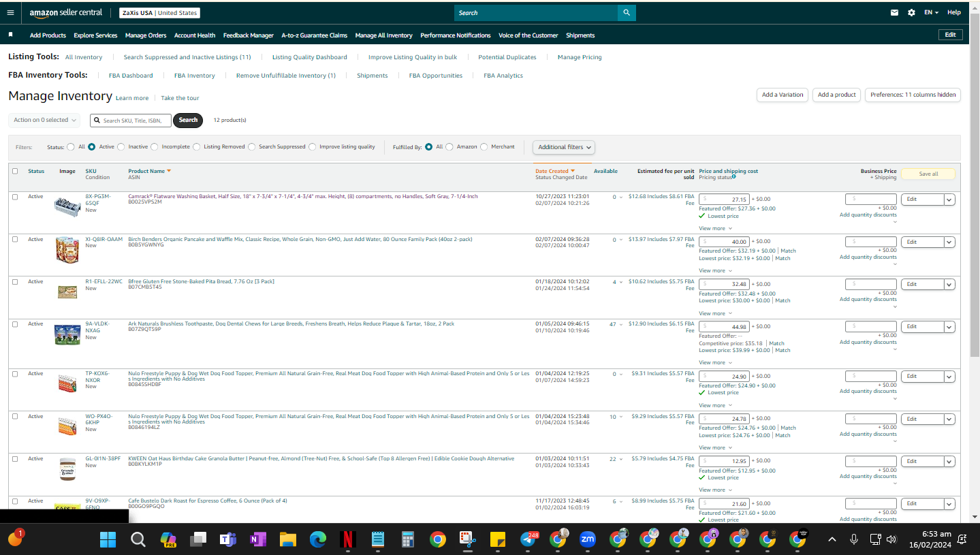980x555 pixels.
Task: Open Calculator from taskbar
Action: 407,540
